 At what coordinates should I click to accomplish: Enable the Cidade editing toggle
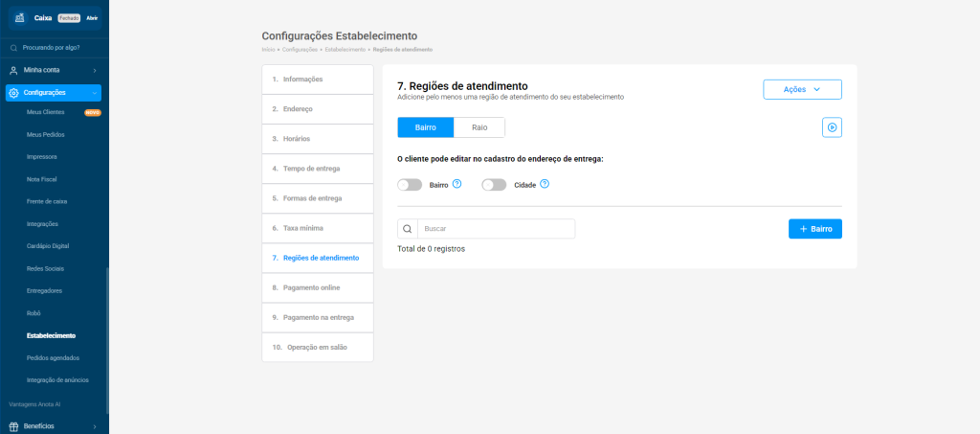coord(494,185)
